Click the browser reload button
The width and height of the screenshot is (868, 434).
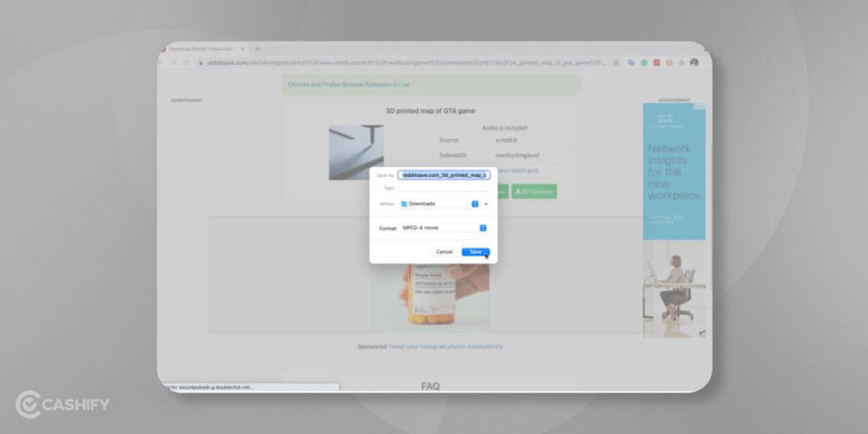click(186, 63)
